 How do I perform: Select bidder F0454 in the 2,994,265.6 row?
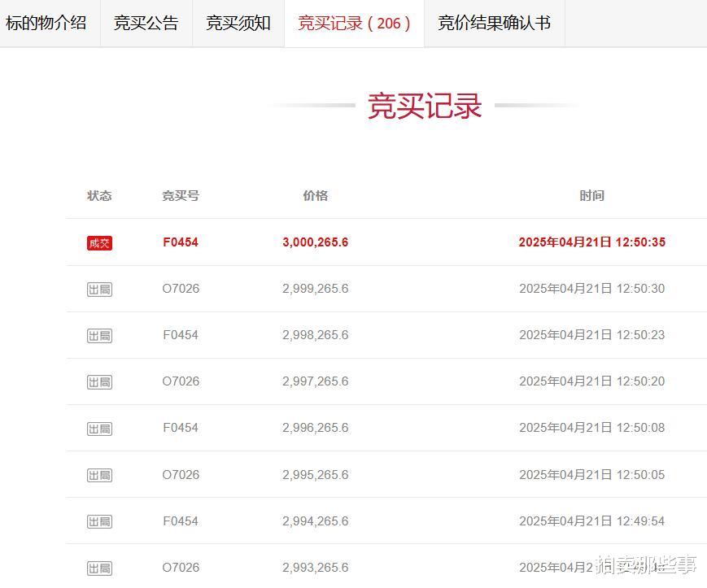tap(181, 520)
